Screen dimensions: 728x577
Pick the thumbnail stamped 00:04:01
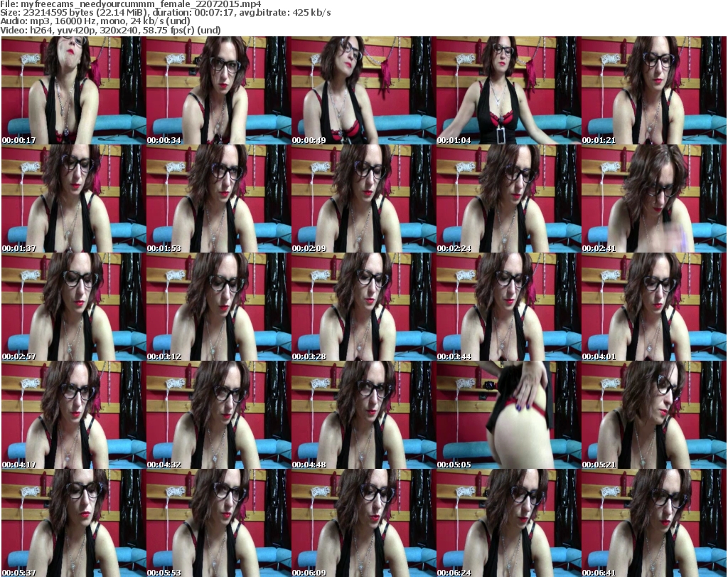pos(654,307)
